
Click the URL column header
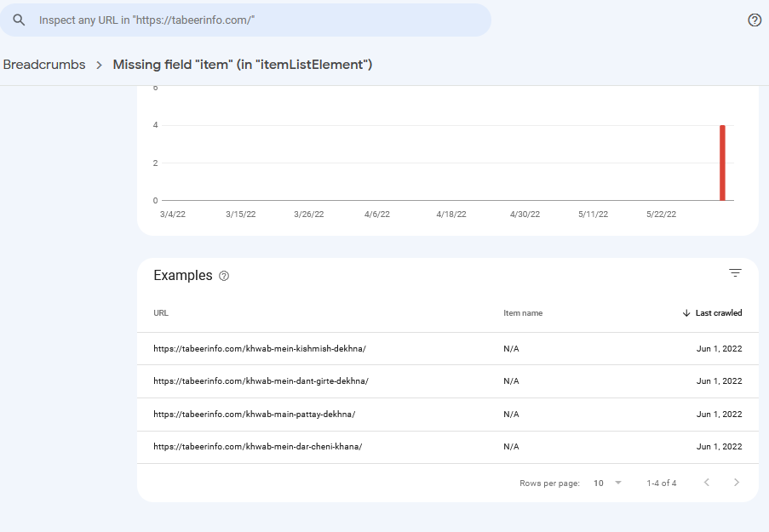pyautogui.click(x=161, y=313)
